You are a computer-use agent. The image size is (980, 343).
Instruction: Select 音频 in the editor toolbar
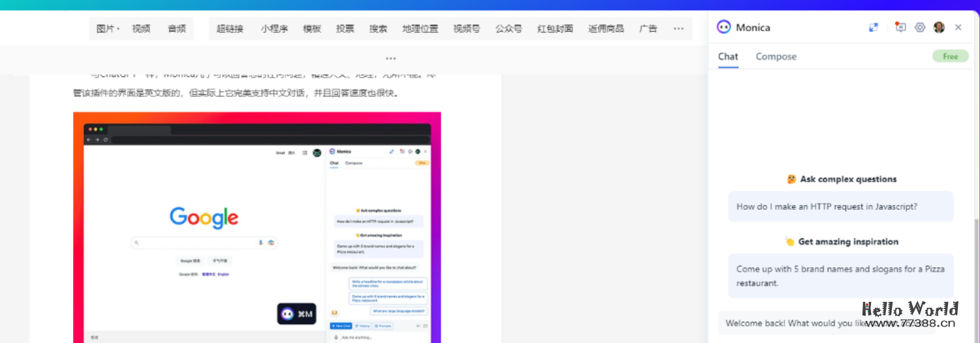pos(177,29)
